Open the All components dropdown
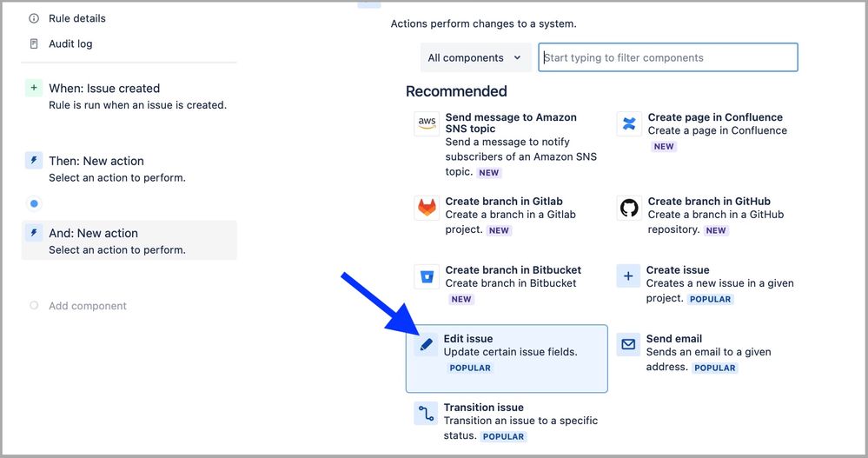Viewport: 868px width, 458px height. (x=475, y=58)
